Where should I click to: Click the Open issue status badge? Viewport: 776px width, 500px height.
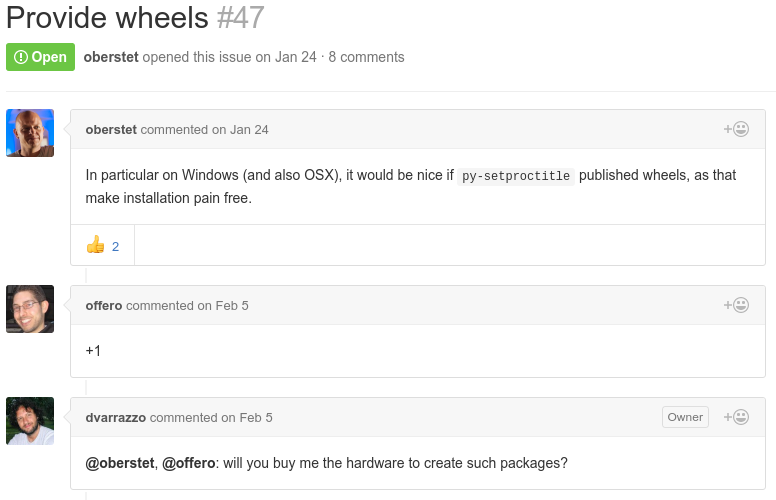coord(41,57)
